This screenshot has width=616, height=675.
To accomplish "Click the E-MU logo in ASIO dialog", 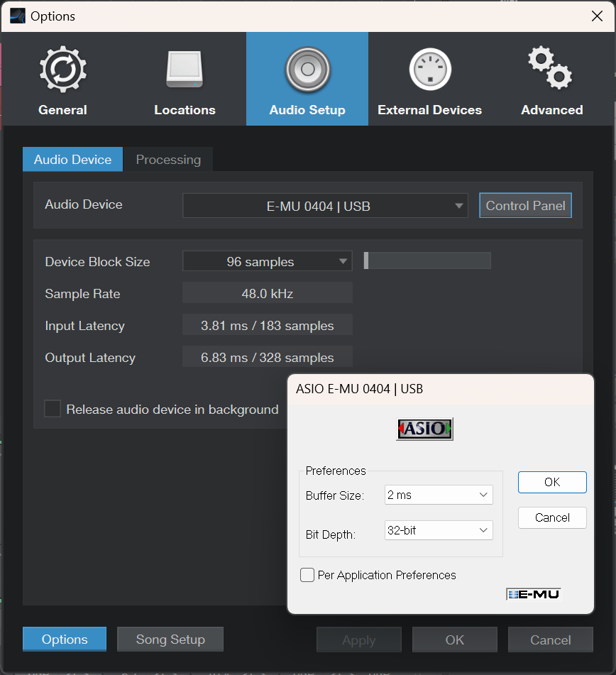I will tap(534, 594).
